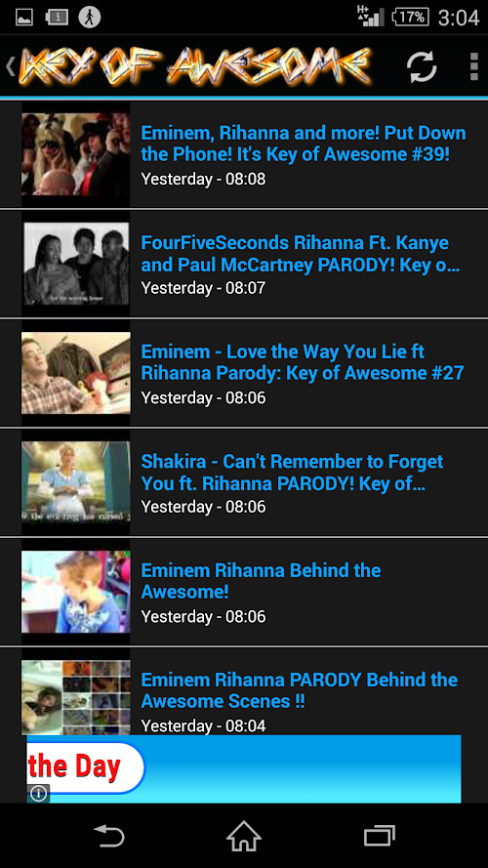The image size is (488, 868).
Task: Open Eminem Rihanna Behind the Awesome thumbnail
Action: click(x=76, y=592)
